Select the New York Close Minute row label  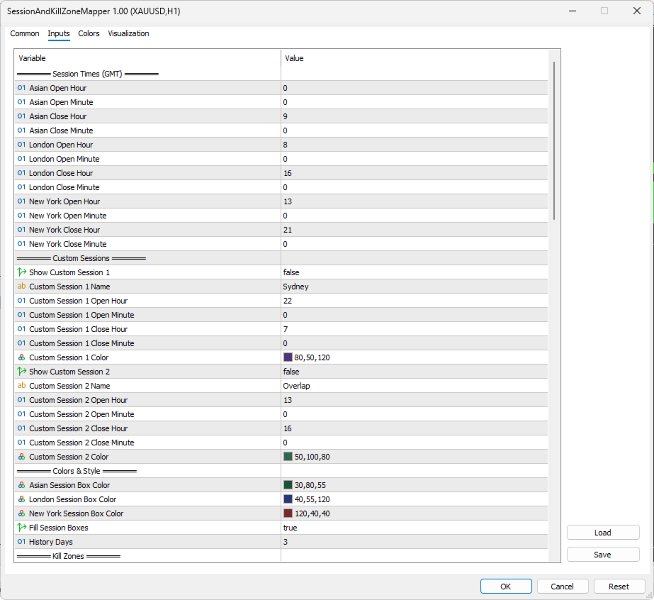pos(68,244)
